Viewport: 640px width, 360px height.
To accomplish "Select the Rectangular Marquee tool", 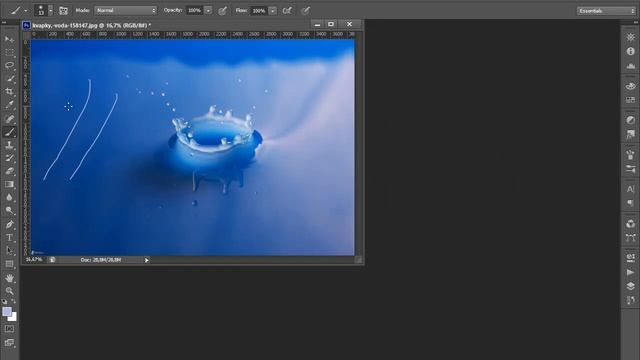I will [x=9, y=52].
